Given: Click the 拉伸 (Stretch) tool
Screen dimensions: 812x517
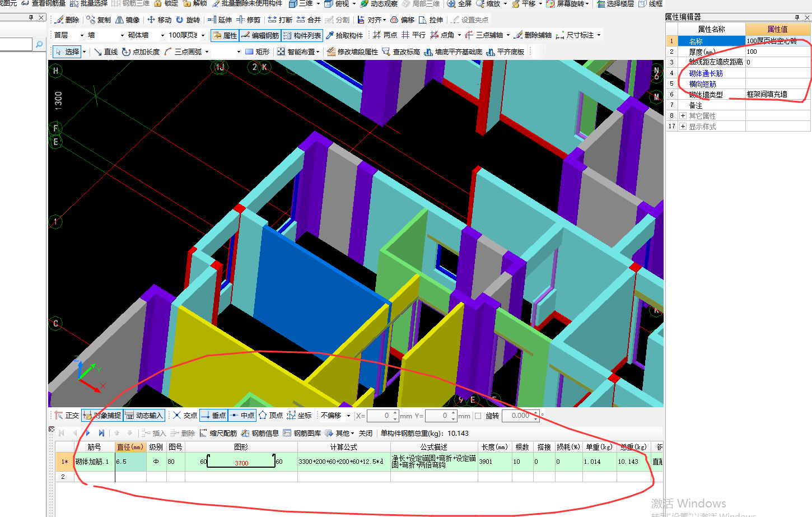Looking at the screenshot, I should [431, 20].
